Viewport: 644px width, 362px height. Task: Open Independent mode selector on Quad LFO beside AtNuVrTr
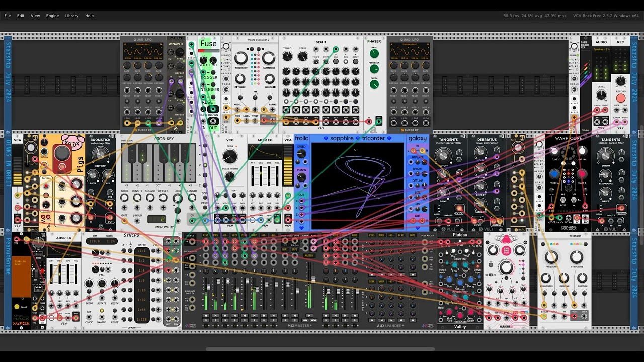(143, 44)
